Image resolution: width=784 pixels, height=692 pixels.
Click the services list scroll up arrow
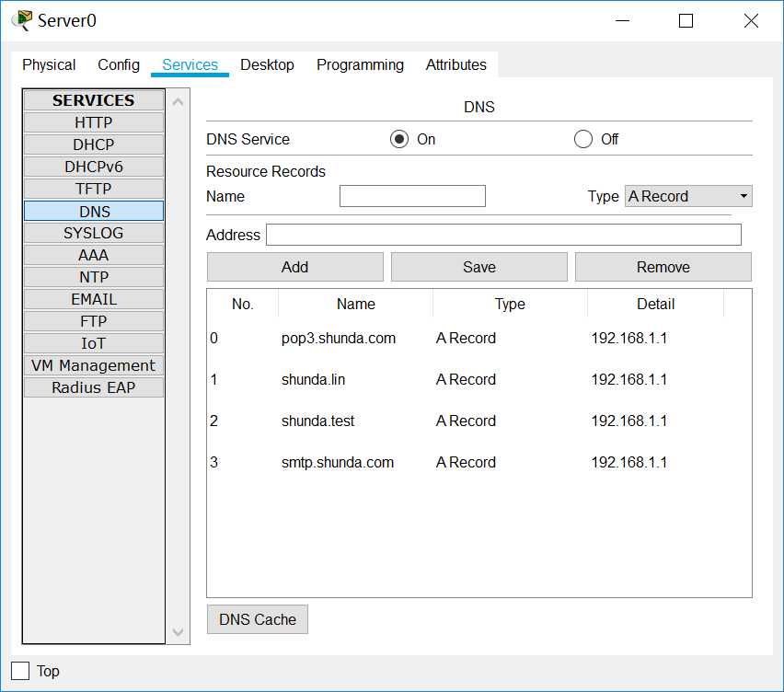(178, 102)
